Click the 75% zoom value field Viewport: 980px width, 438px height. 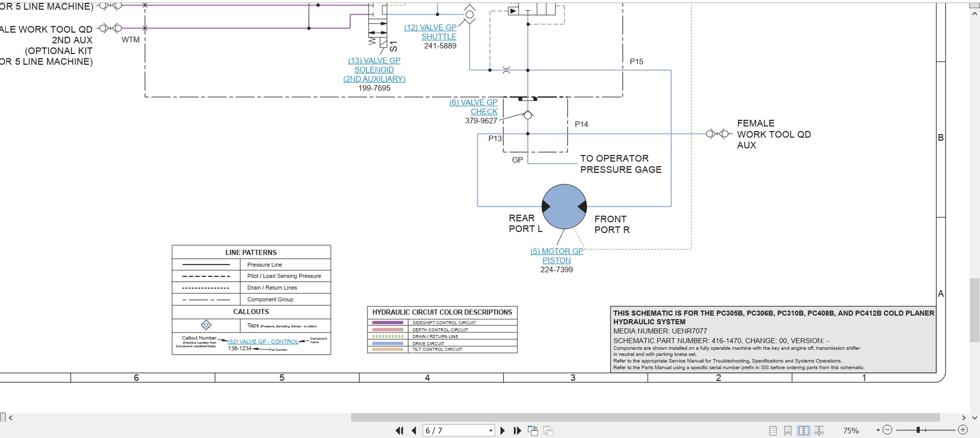click(851, 431)
